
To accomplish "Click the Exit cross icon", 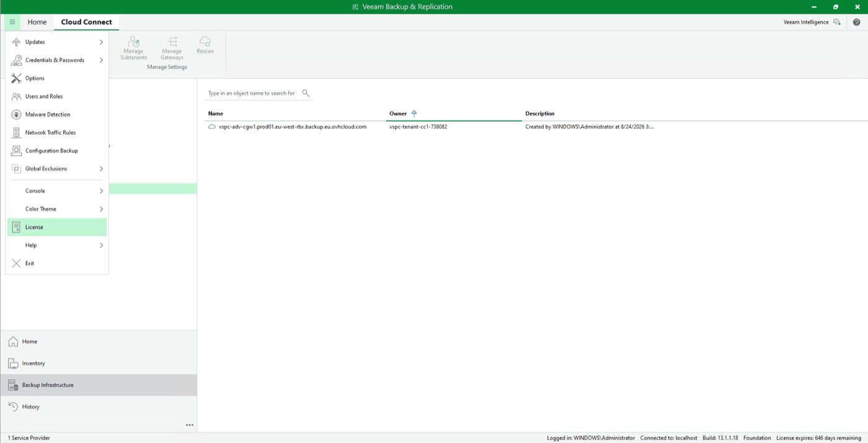I will [x=16, y=263].
